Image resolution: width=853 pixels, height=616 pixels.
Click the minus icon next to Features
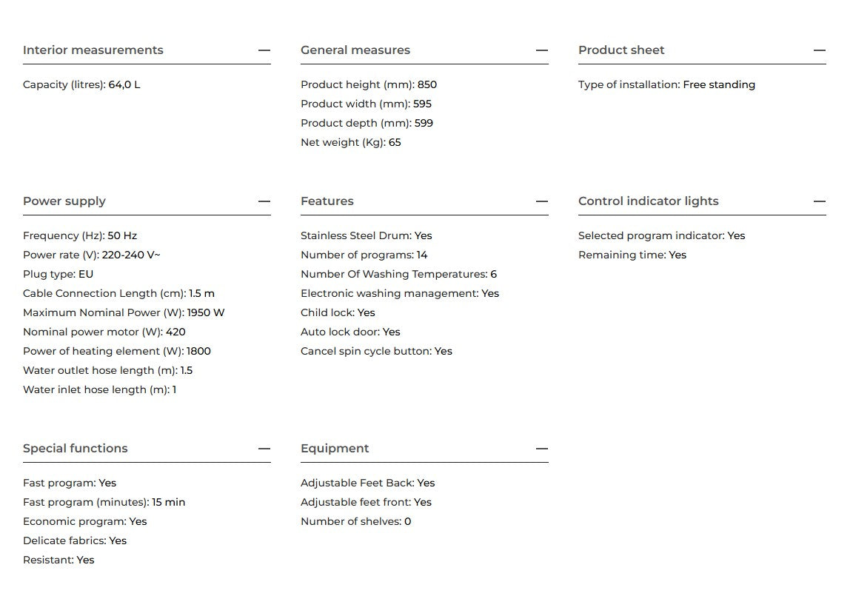click(542, 201)
